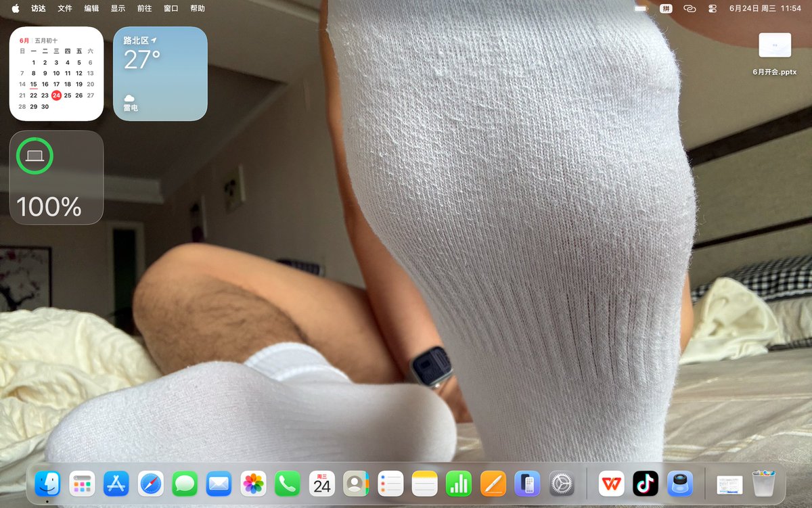
Task: Click the 雷电 condition text in weather widget
Action: point(131,108)
